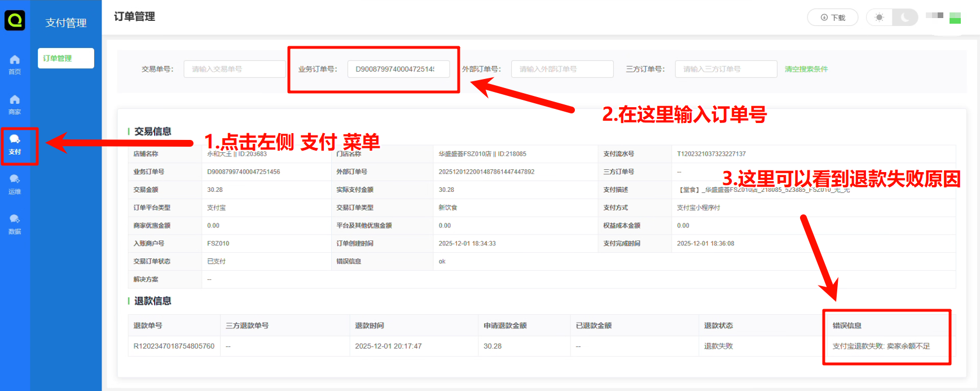This screenshot has width=980, height=391.
Task: Click the green Q logo icon
Action: point(15,20)
